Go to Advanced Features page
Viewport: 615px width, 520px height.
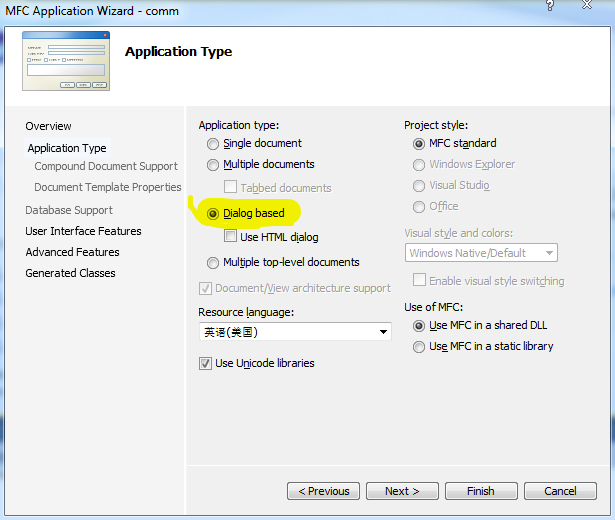73,252
